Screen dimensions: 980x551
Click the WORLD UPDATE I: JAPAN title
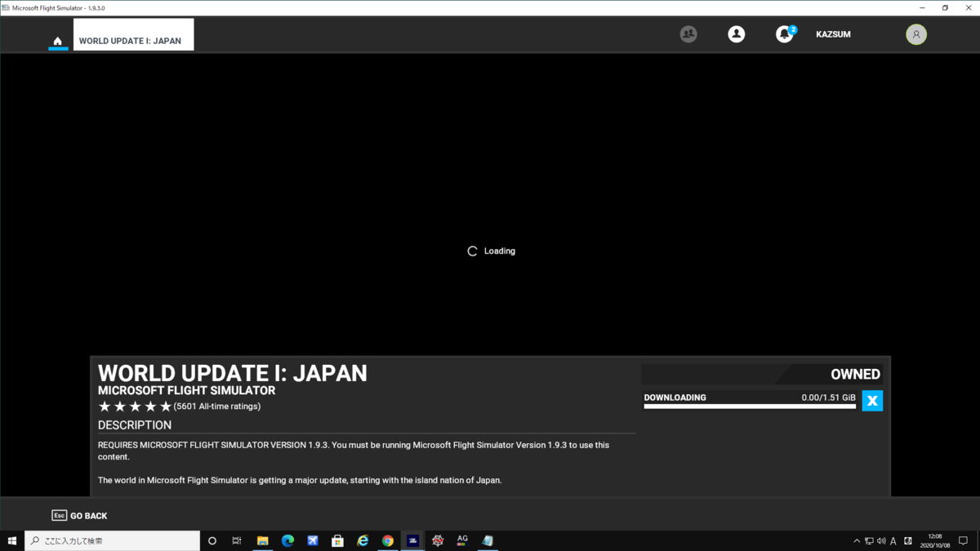[x=233, y=373]
